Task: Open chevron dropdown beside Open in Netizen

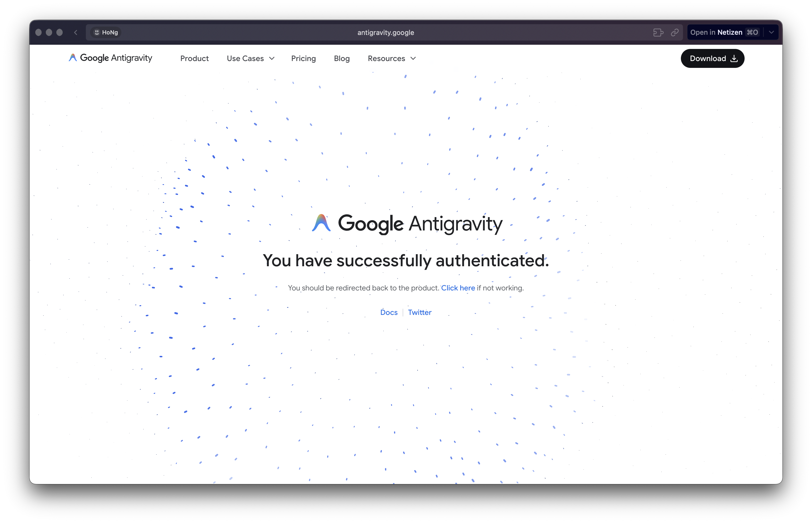Action: pos(771,33)
